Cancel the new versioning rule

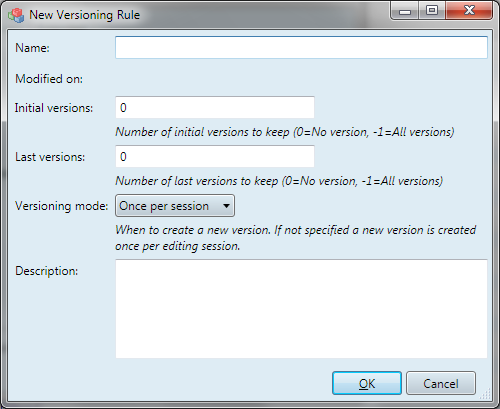(441, 383)
